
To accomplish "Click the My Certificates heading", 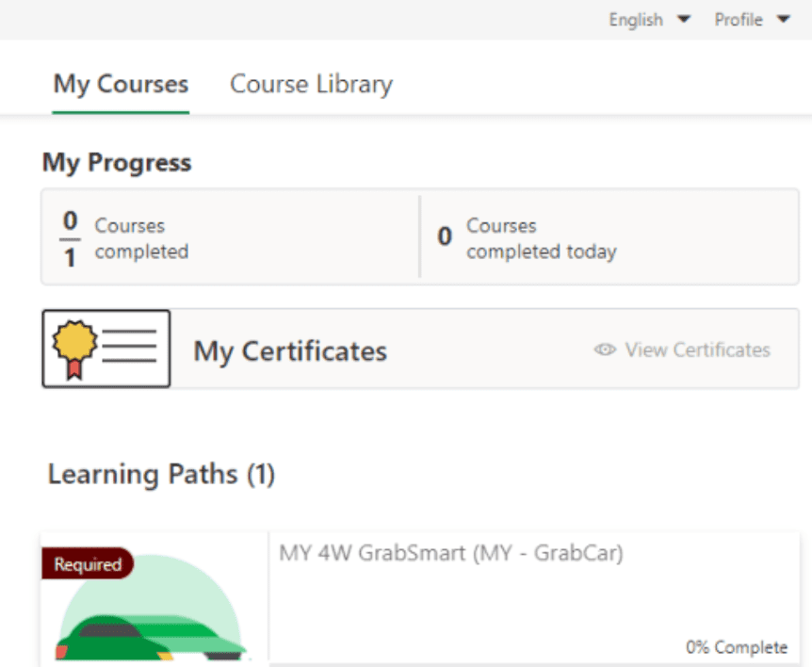I will (x=290, y=351).
